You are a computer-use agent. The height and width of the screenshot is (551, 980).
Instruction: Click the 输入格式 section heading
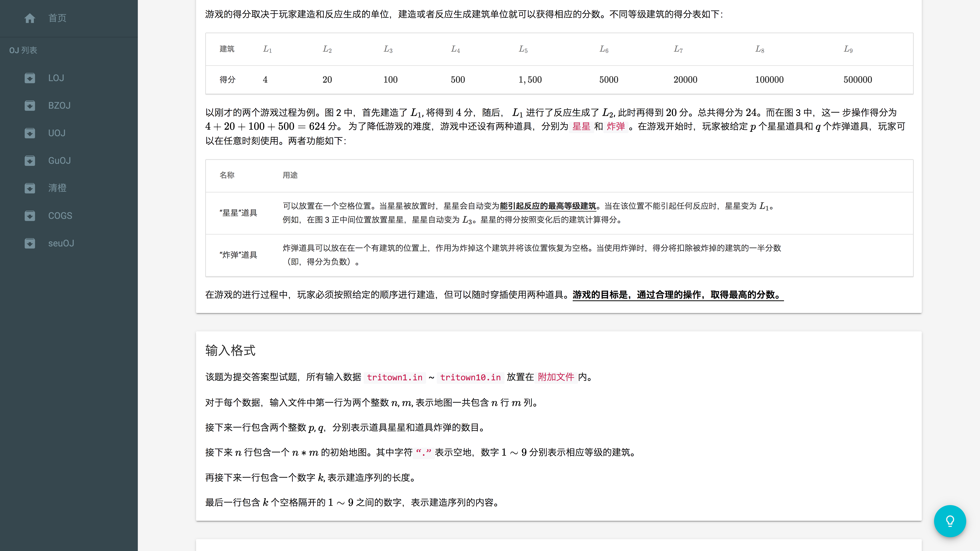pyautogui.click(x=230, y=350)
